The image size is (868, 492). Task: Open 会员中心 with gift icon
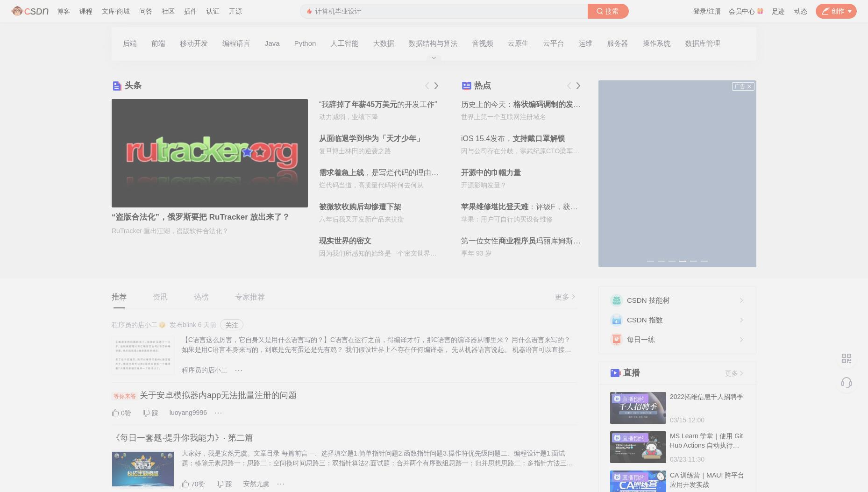(x=746, y=11)
